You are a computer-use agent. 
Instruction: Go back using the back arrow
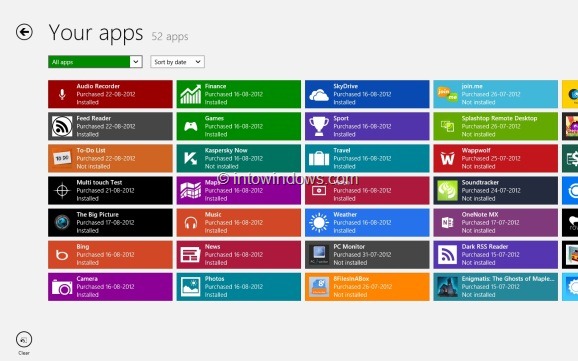coord(24,32)
